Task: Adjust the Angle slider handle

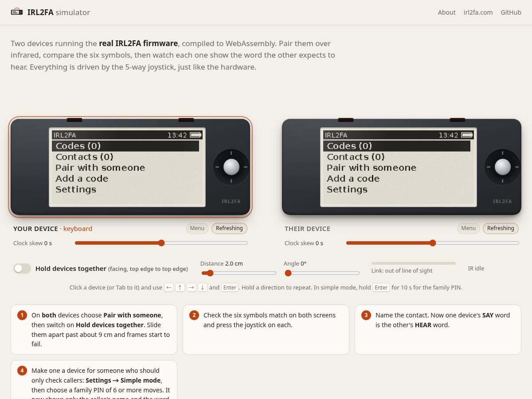Action: click(288, 273)
